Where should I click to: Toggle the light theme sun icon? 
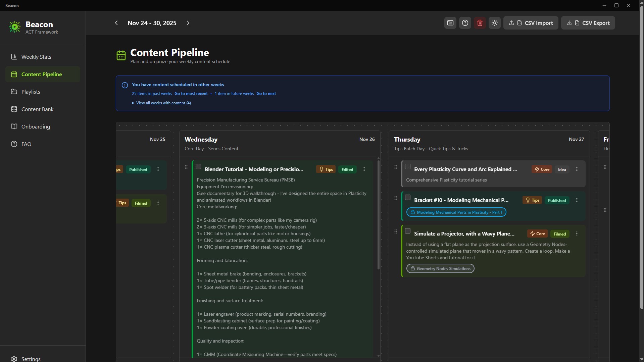click(x=494, y=23)
